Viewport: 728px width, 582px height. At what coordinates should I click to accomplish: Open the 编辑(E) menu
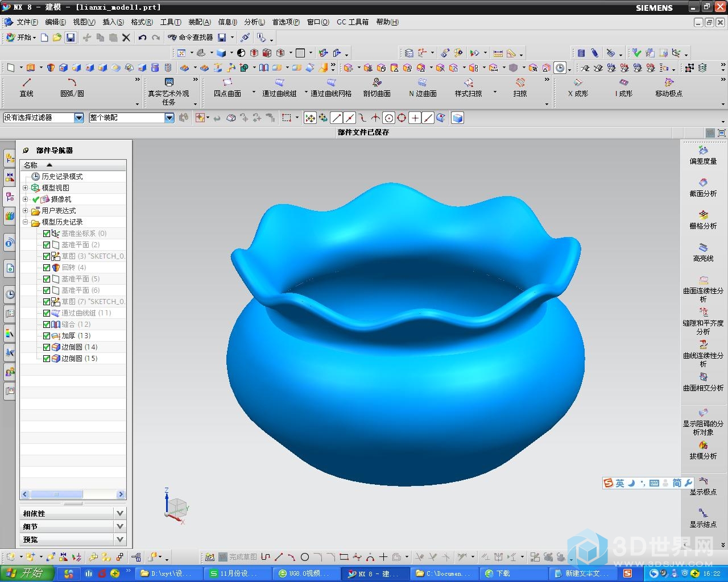tap(55, 22)
